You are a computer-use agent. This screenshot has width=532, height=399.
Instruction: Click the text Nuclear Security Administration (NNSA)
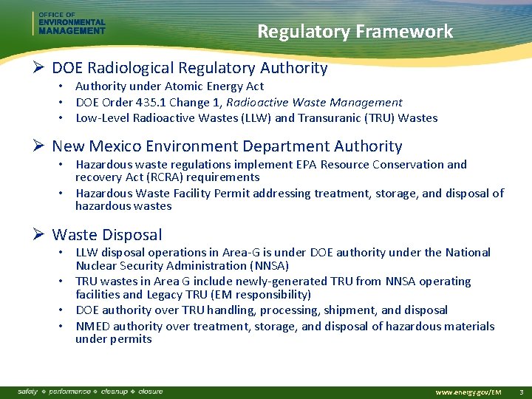point(183,266)
